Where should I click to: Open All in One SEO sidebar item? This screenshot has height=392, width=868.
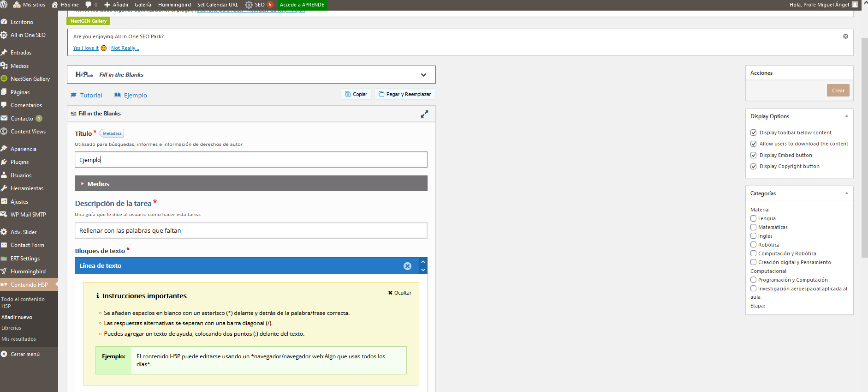coord(28,35)
